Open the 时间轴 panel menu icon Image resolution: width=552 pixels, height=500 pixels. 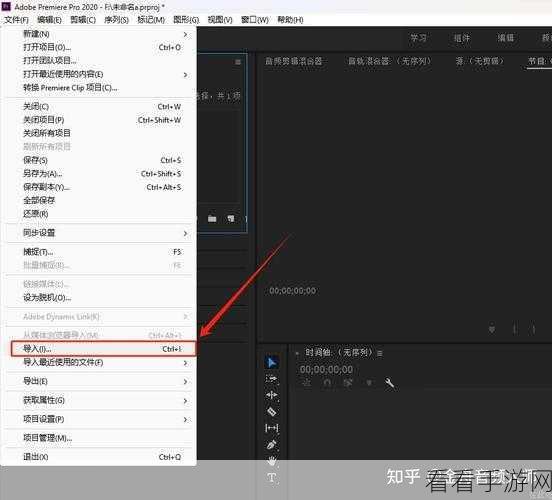(380, 353)
